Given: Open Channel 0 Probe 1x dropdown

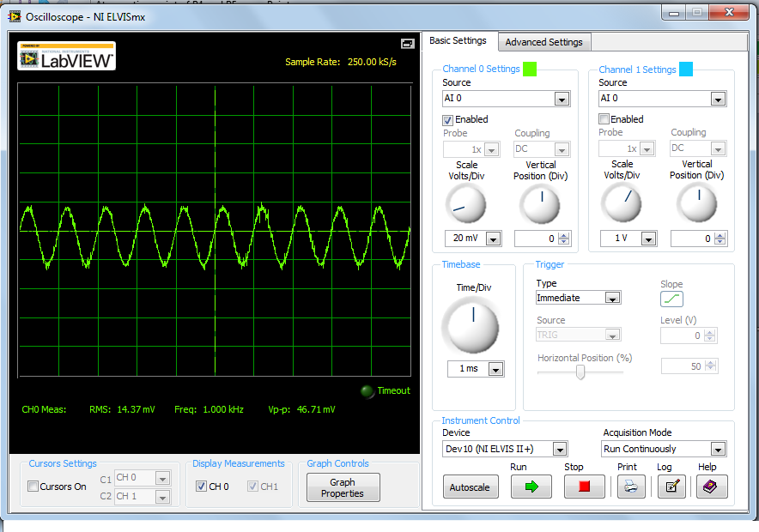Looking at the screenshot, I should [492, 149].
